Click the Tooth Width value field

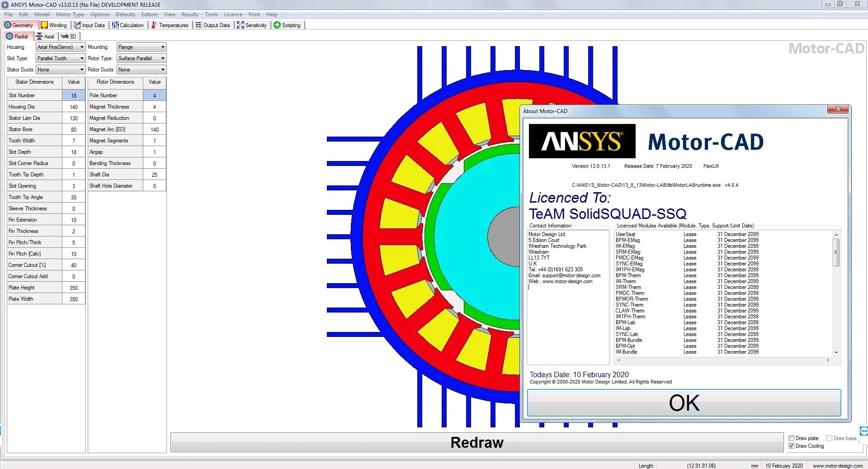tap(74, 141)
